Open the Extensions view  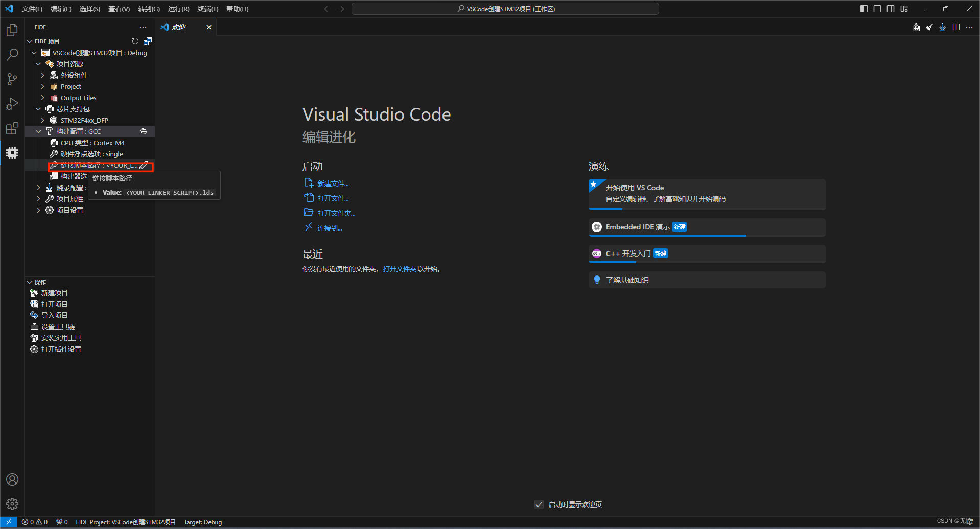12,128
